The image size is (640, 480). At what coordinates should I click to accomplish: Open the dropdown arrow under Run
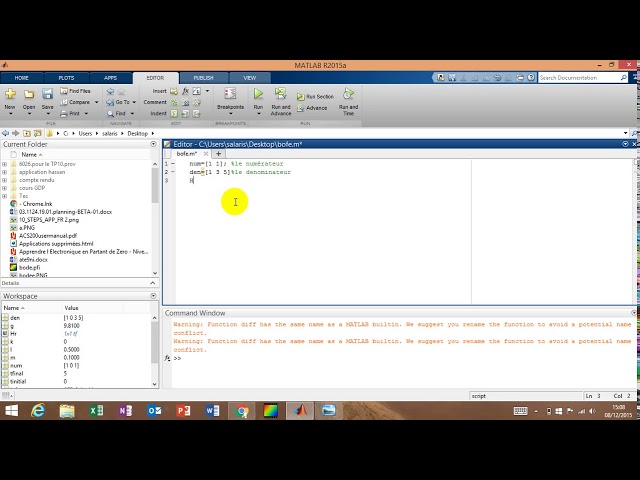tap(258, 114)
